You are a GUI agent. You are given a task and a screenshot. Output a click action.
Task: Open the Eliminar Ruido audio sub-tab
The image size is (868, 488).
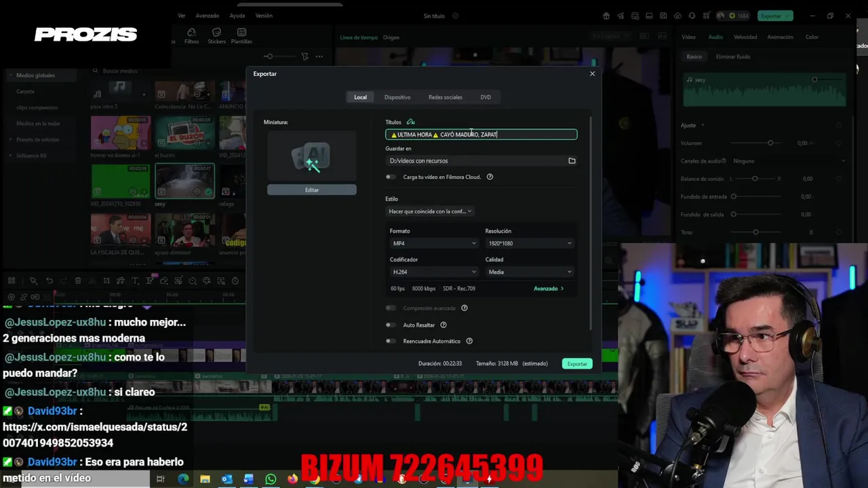point(733,57)
